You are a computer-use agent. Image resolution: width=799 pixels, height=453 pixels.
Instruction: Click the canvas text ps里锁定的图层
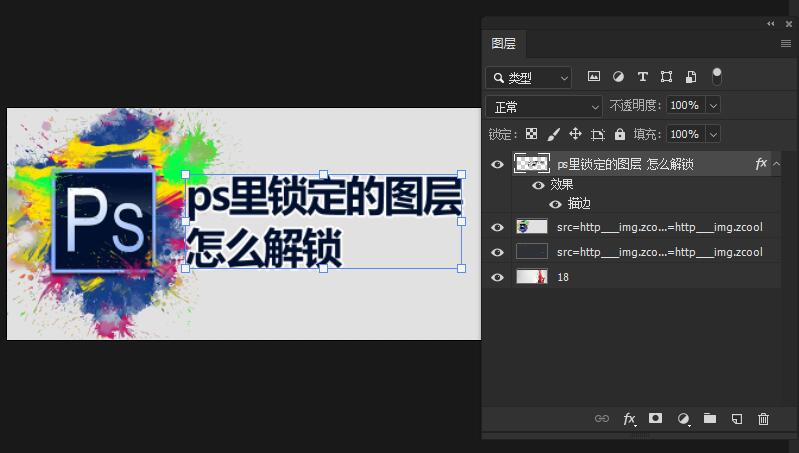(x=325, y=196)
